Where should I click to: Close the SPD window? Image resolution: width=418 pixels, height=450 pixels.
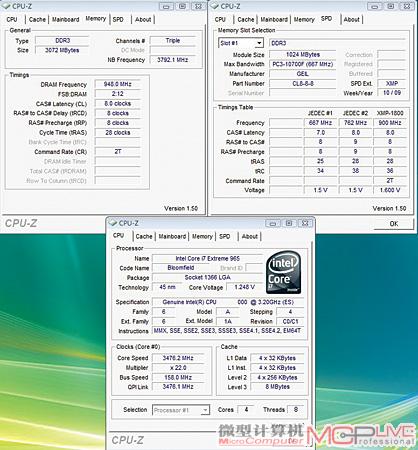click(x=407, y=6)
